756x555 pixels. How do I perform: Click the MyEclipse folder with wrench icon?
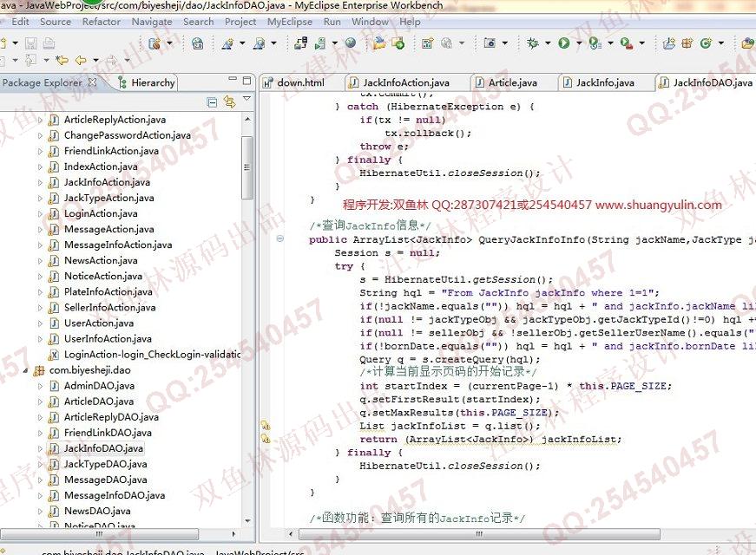pos(380,43)
